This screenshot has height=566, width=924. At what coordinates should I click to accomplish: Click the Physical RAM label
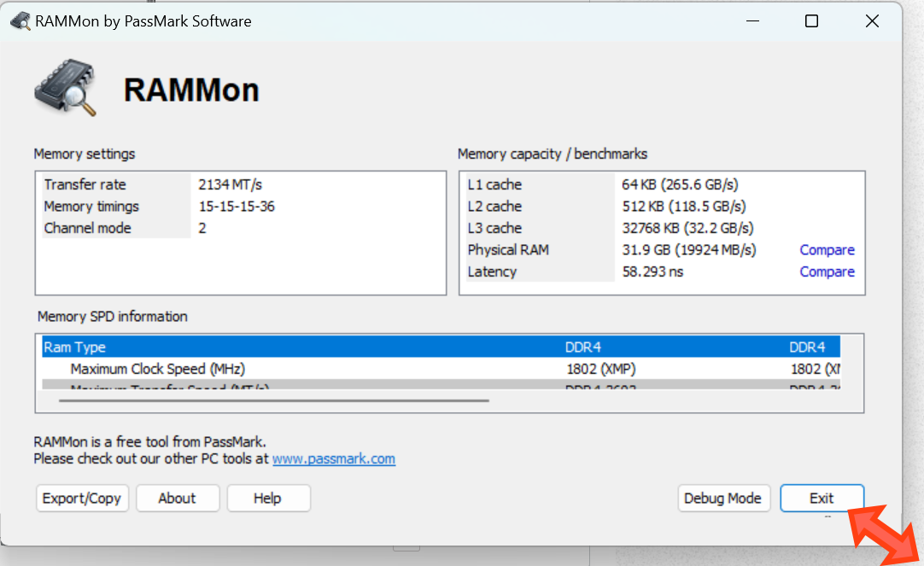(508, 250)
